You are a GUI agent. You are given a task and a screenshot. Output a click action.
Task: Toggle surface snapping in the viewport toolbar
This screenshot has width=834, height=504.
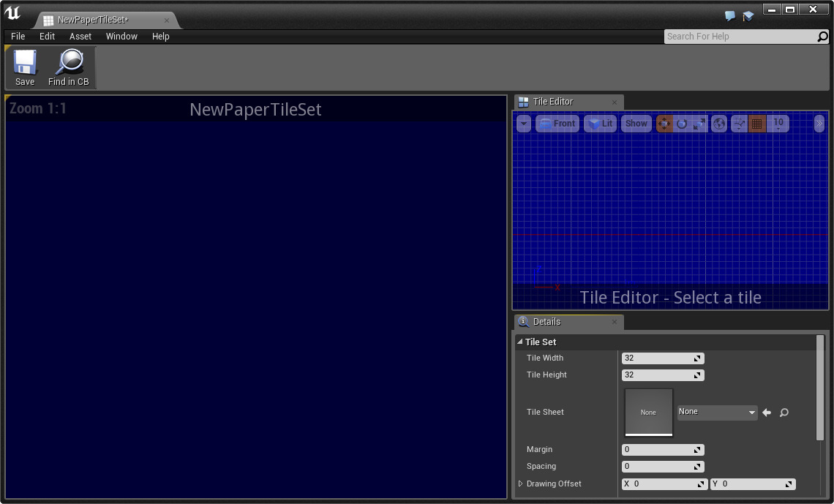[739, 124]
